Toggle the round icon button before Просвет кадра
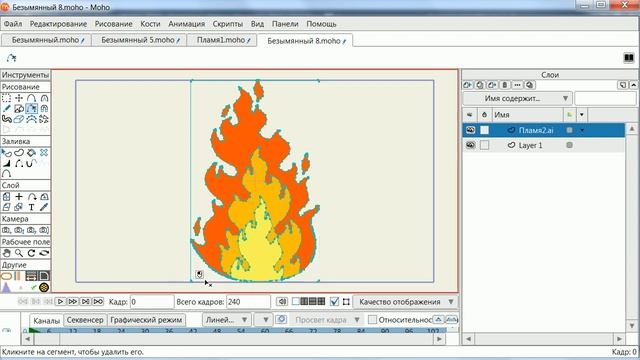The height and width of the screenshot is (360, 640). [281, 319]
